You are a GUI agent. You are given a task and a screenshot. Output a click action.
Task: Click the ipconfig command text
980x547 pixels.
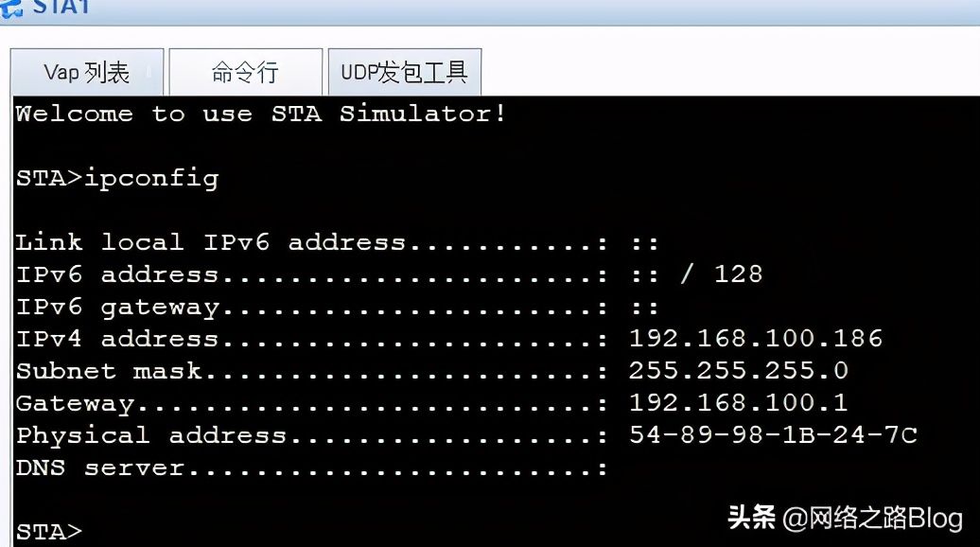tap(151, 178)
